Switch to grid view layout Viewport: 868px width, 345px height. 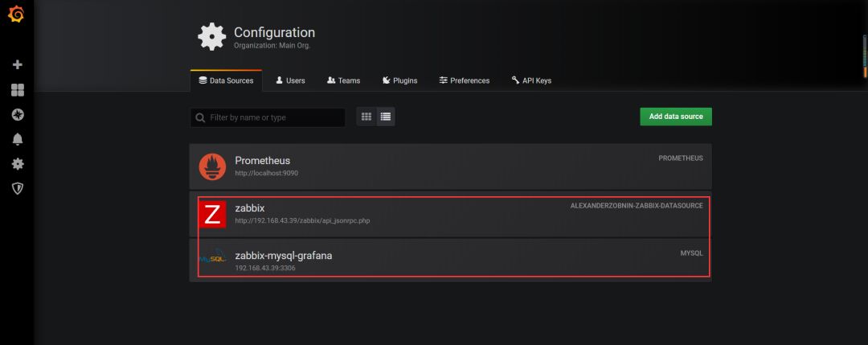pos(366,117)
